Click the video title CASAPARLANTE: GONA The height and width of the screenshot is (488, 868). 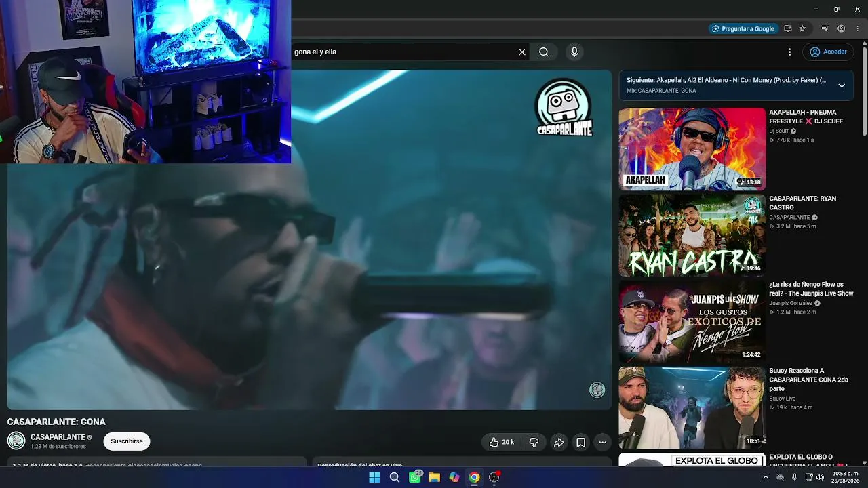tap(56, 422)
